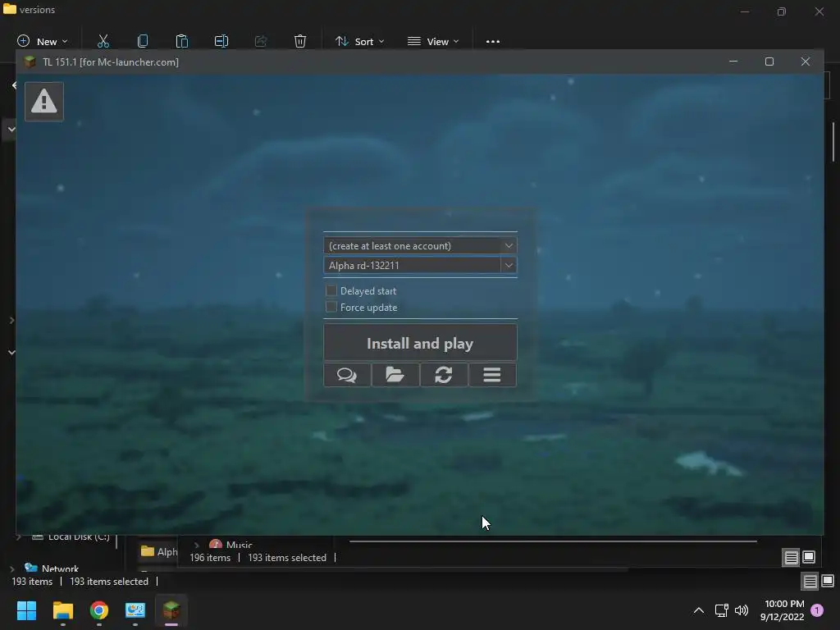
Task: Open the Alpha rd-132211 version dropdown
Action: click(420, 265)
